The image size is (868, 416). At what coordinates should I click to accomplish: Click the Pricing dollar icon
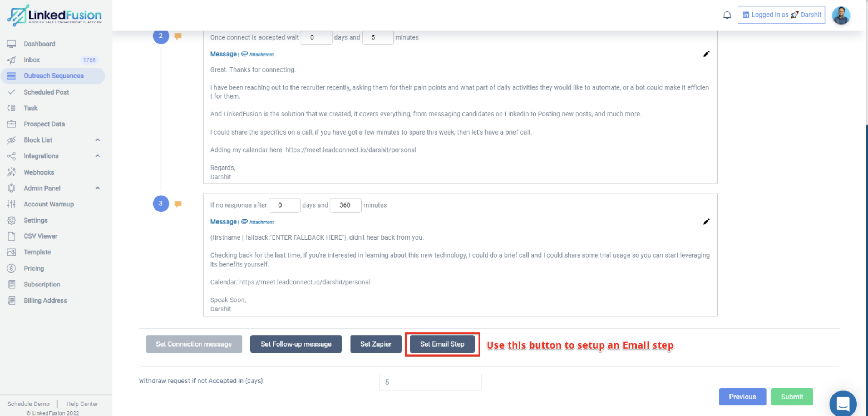[x=11, y=268]
